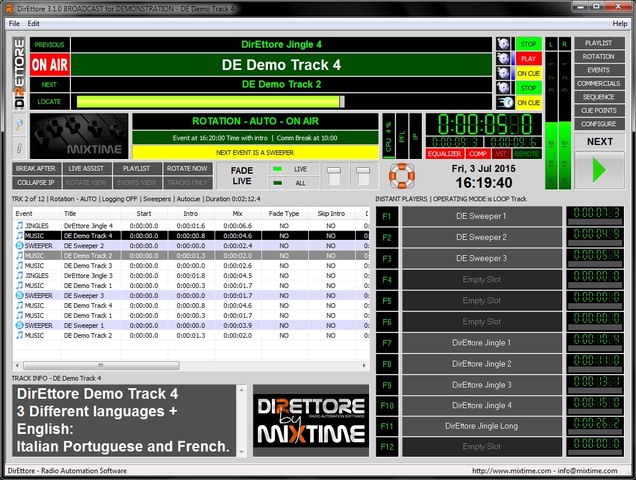Click sweeper icon in DE Sweeper 2 row
Screen dimensions: 636x480
[x=19, y=245]
